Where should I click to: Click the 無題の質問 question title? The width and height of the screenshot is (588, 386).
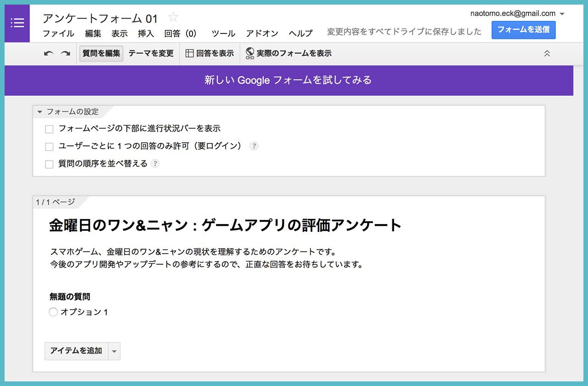[x=70, y=297]
